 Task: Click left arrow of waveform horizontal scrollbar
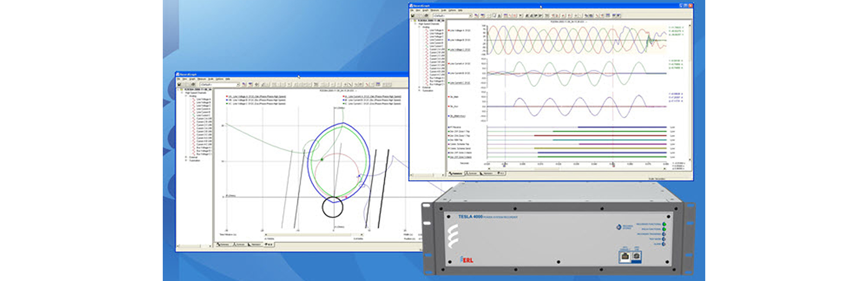[x=489, y=169]
